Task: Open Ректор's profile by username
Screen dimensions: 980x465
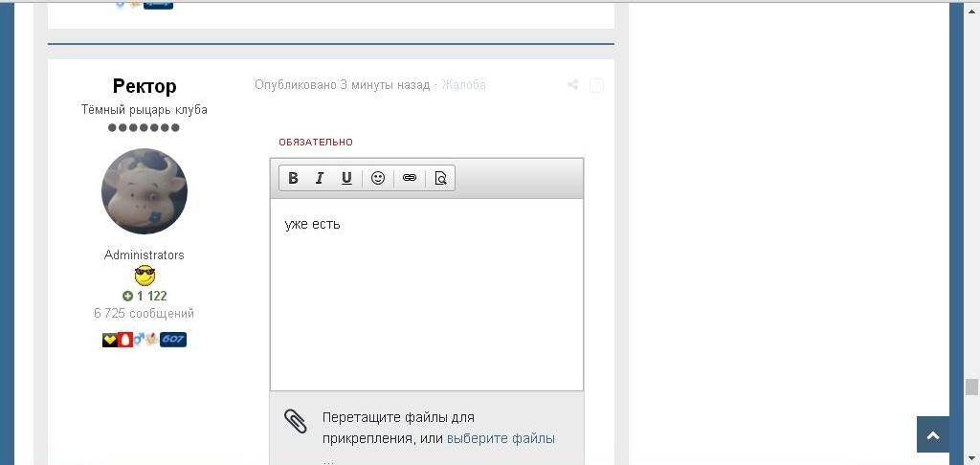Action: click(145, 85)
